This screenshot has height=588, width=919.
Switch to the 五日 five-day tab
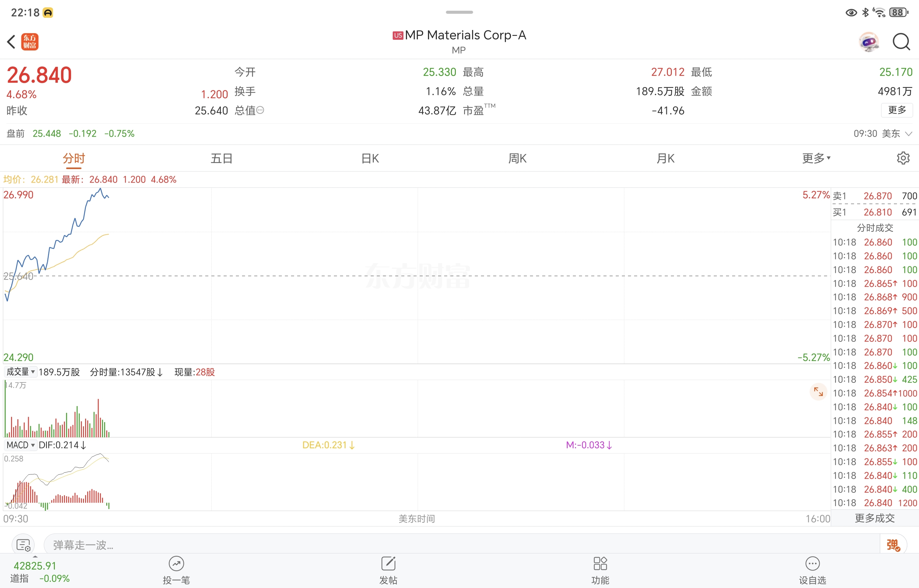click(222, 158)
